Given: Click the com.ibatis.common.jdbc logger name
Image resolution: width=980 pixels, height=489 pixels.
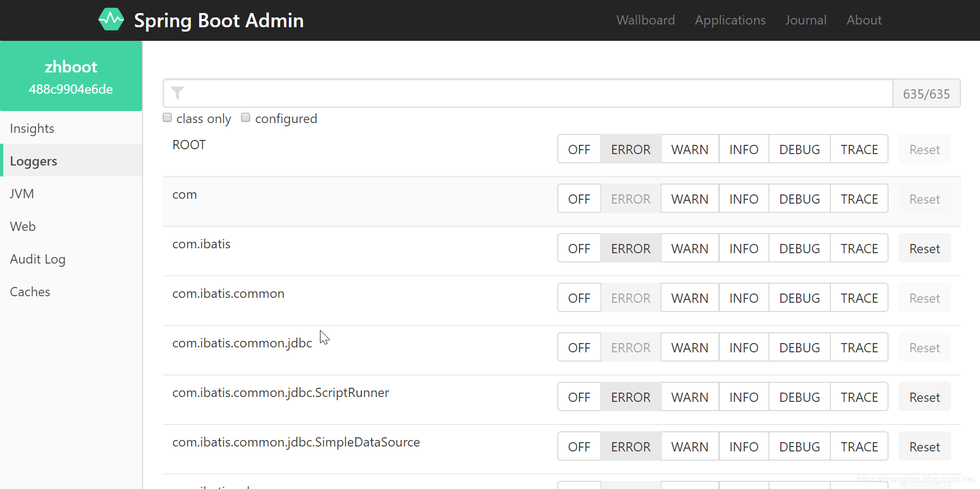Looking at the screenshot, I should click(x=242, y=343).
